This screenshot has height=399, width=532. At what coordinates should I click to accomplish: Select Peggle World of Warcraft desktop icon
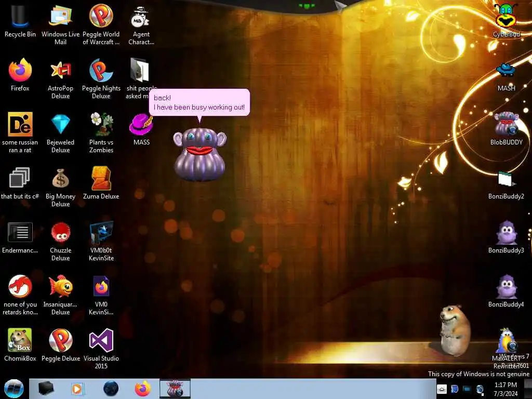tap(101, 25)
